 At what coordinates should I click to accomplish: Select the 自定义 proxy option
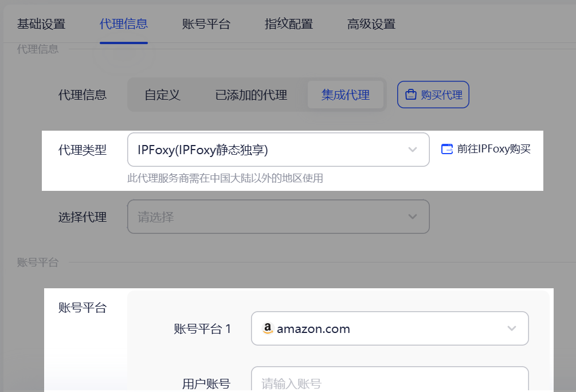[x=162, y=95]
